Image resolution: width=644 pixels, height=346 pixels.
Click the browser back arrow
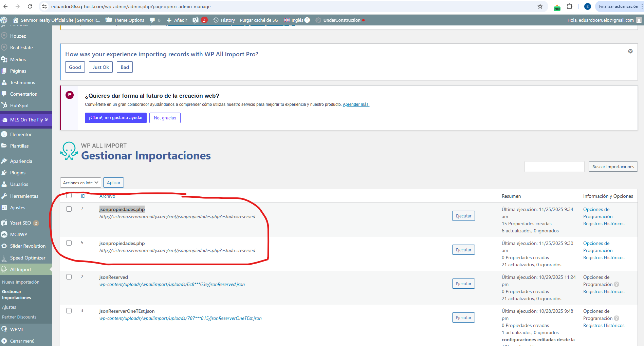[x=5, y=6]
